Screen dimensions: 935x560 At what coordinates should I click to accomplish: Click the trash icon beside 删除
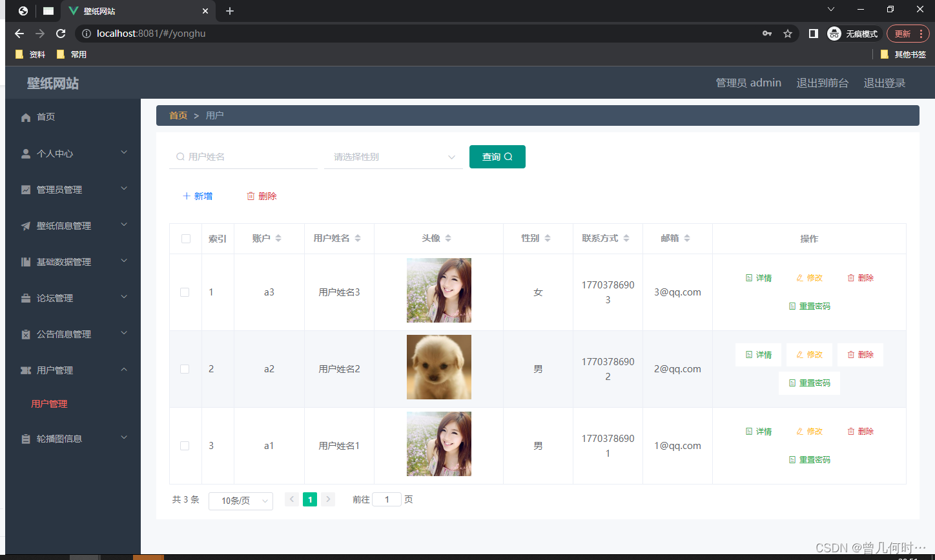click(x=251, y=195)
